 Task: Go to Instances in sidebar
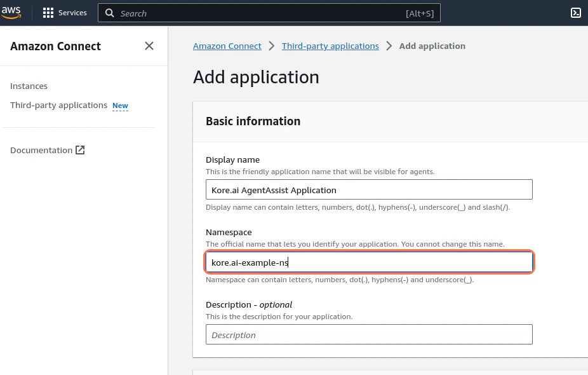tap(29, 86)
